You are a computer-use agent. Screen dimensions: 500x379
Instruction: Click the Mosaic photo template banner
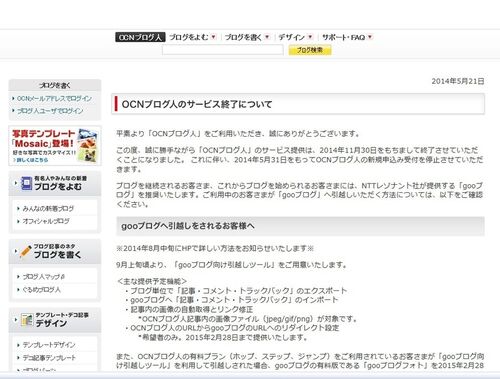point(55,146)
